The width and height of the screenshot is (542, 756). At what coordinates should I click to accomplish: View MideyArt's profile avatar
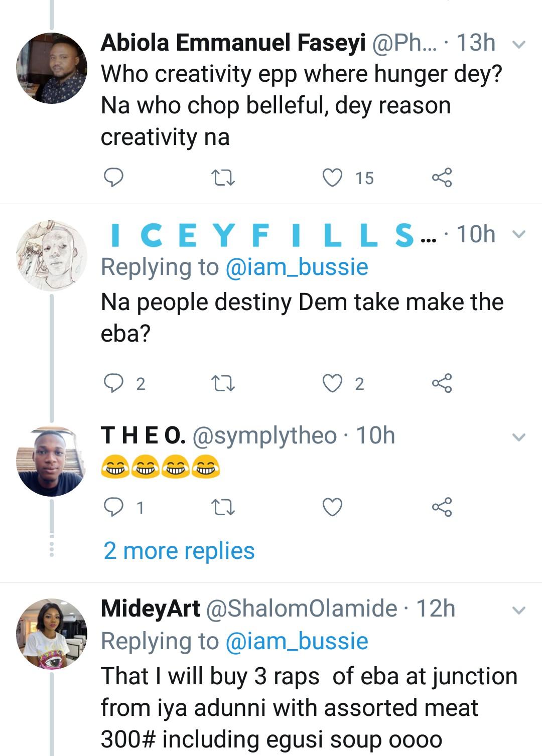click(52, 634)
